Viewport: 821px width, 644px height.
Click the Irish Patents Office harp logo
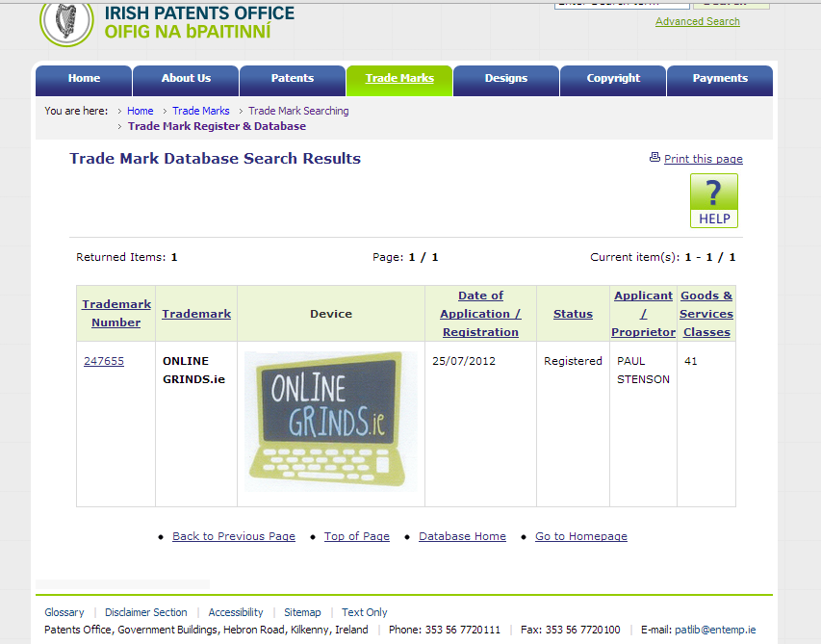click(66, 22)
